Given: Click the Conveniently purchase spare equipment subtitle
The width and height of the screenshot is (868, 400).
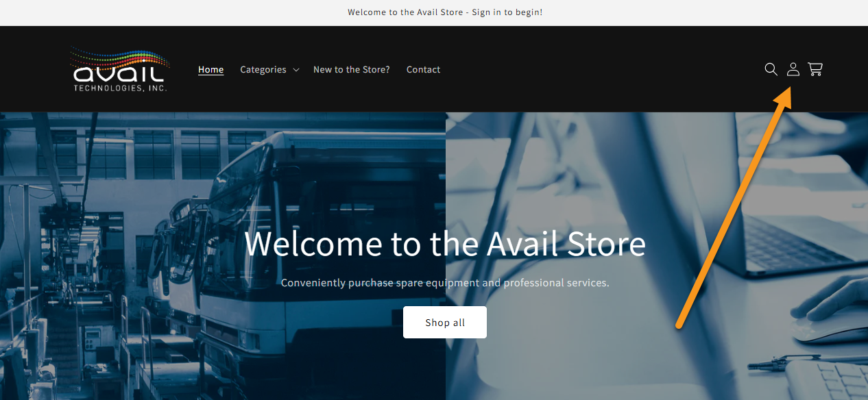Looking at the screenshot, I should 445,282.
